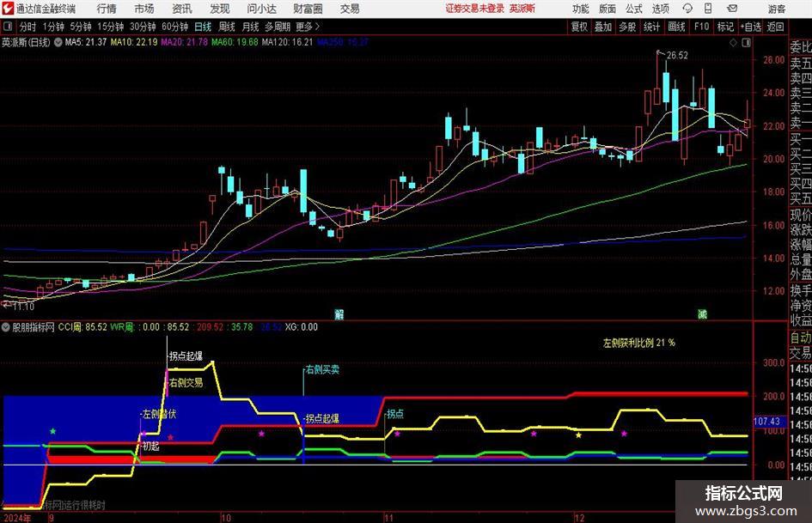Click the 标记 mark button
The image size is (812, 523).
pos(725,27)
